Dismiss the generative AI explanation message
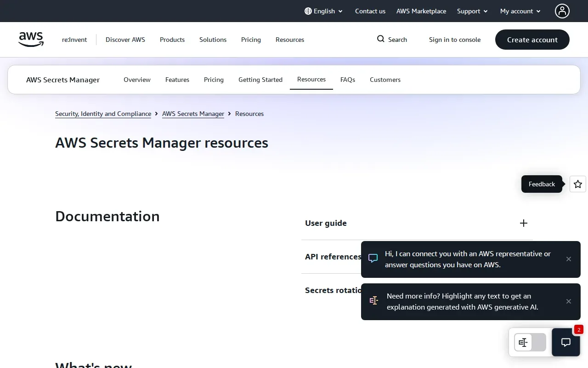This screenshot has width=588, height=368. [x=569, y=301]
